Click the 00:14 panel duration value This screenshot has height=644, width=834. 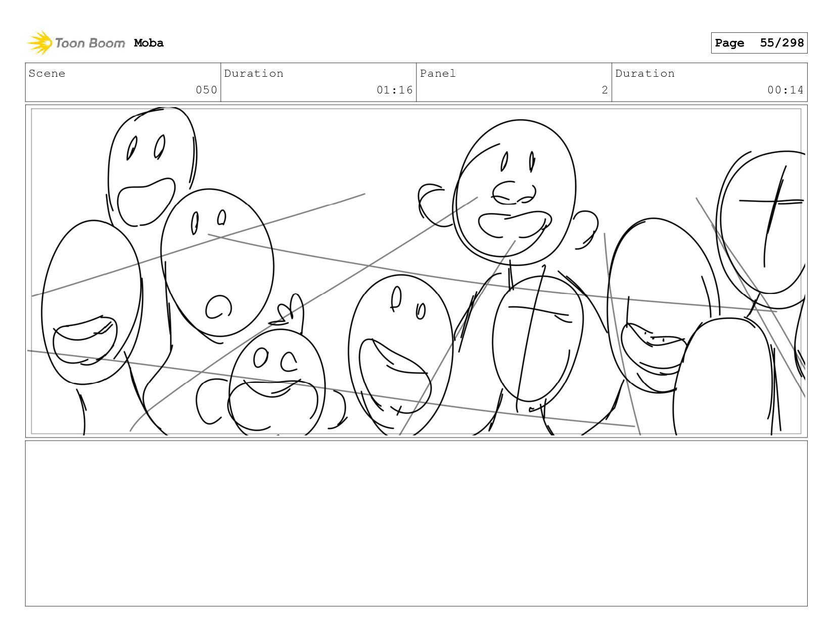[785, 90]
